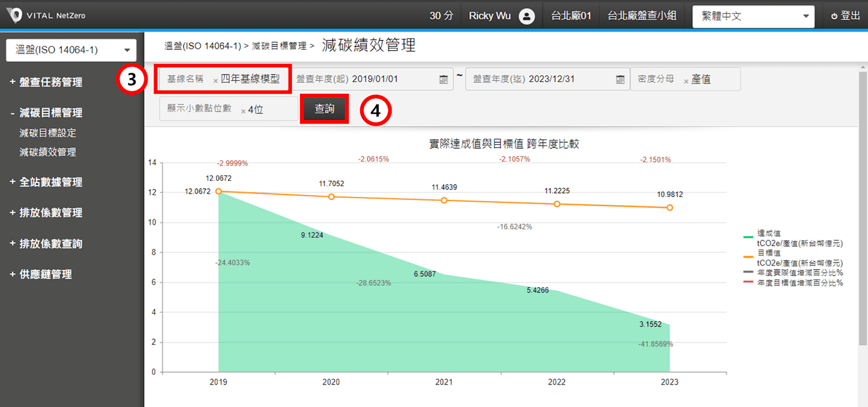This screenshot has width=868, height=407.
Task: Open the Ricky Wu user avatar icon
Action: tap(526, 16)
